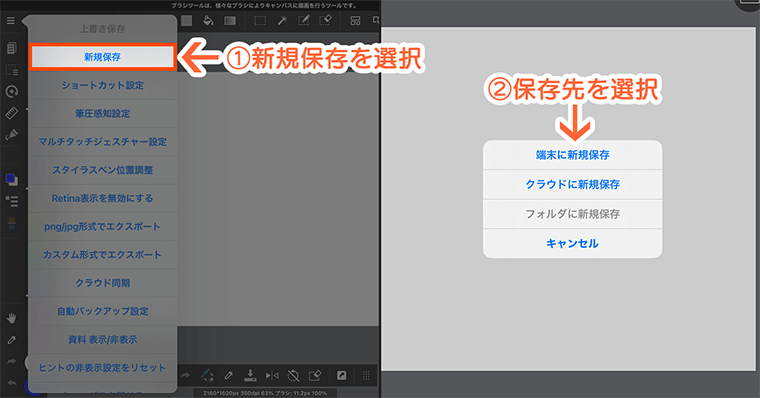Click the redo arrow in left sidebar
This screenshot has width=760, height=398.
[x=12, y=362]
